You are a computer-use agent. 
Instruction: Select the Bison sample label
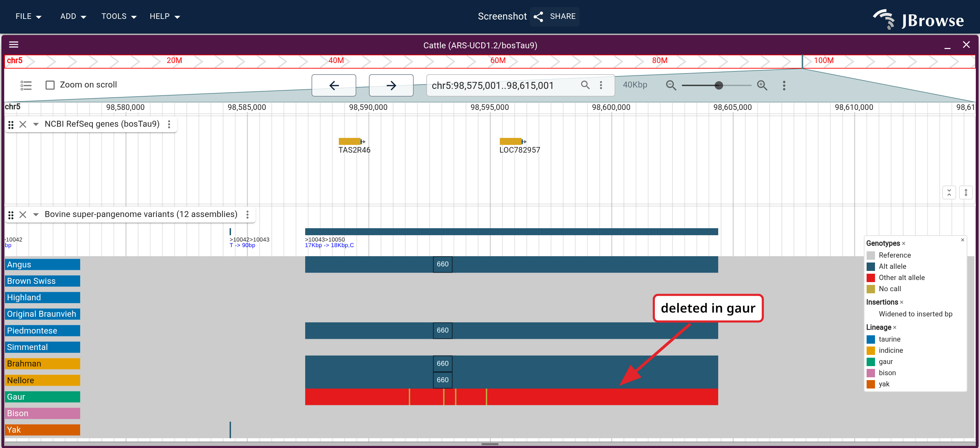click(42, 413)
